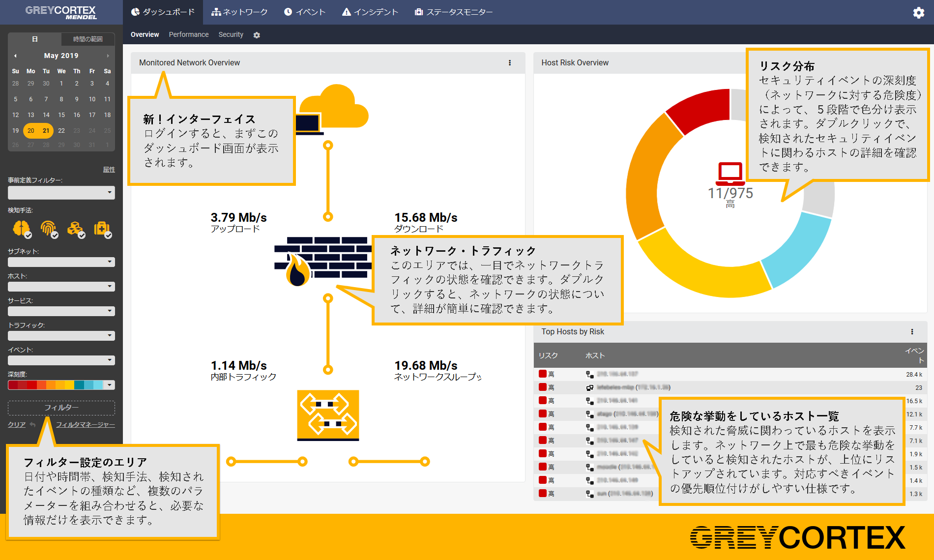
Task: Toggle the medical kit detection method
Action: [102, 229]
